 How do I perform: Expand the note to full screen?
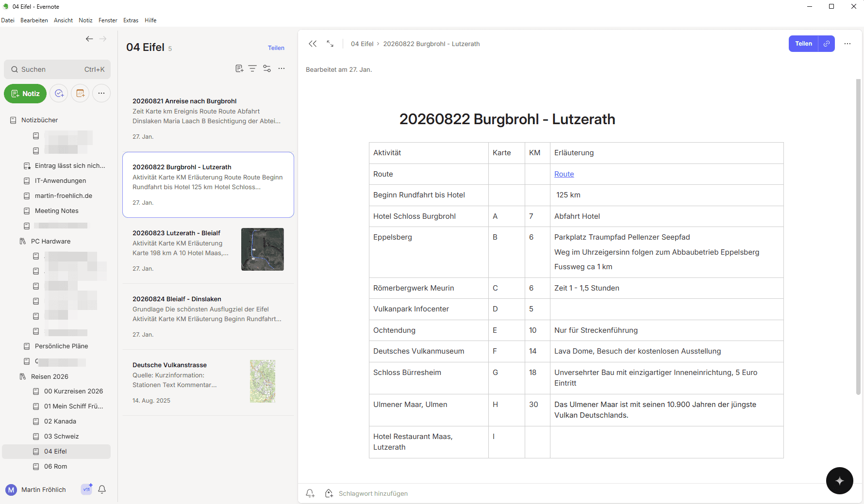tap(330, 44)
